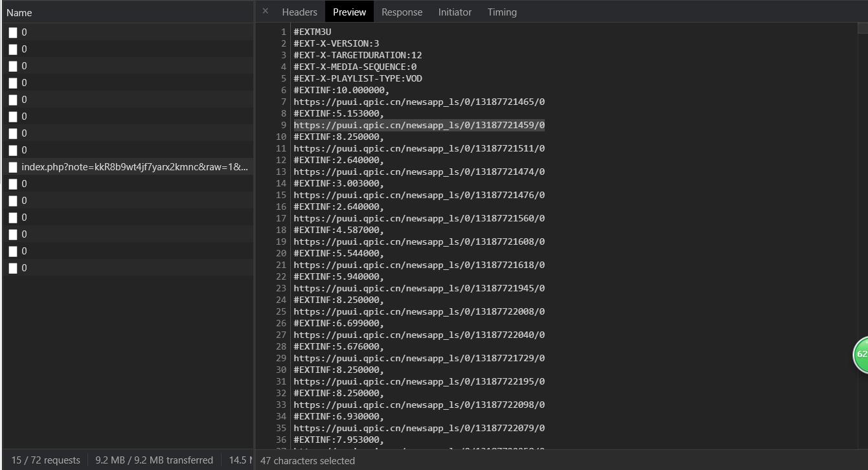Click the 15 / 72 requests status
Viewport: 868px width, 470px height.
(x=45, y=460)
